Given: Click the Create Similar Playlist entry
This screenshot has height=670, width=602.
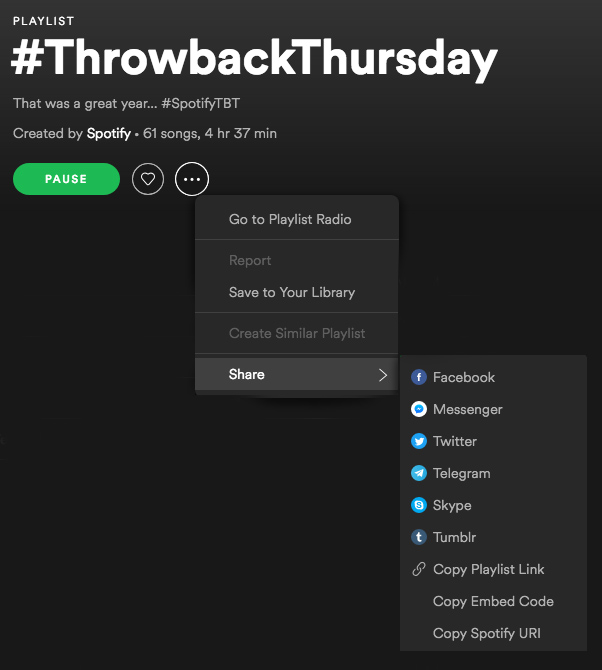Looking at the screenshot, I should [x=296, y=334].
